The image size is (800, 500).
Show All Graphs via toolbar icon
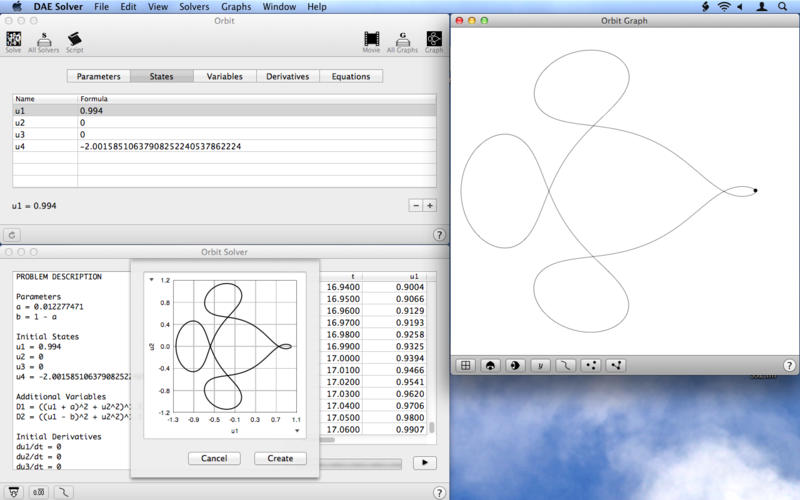pos(402,40)
